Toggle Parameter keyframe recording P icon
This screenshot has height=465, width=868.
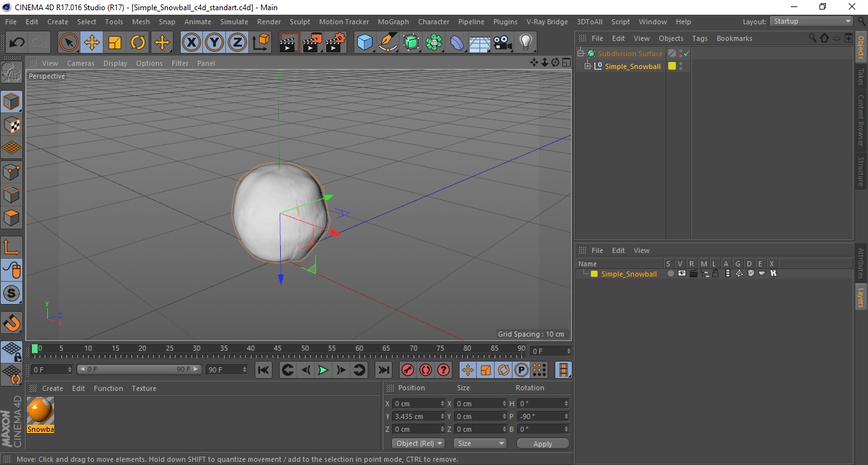tap(521, 370)
